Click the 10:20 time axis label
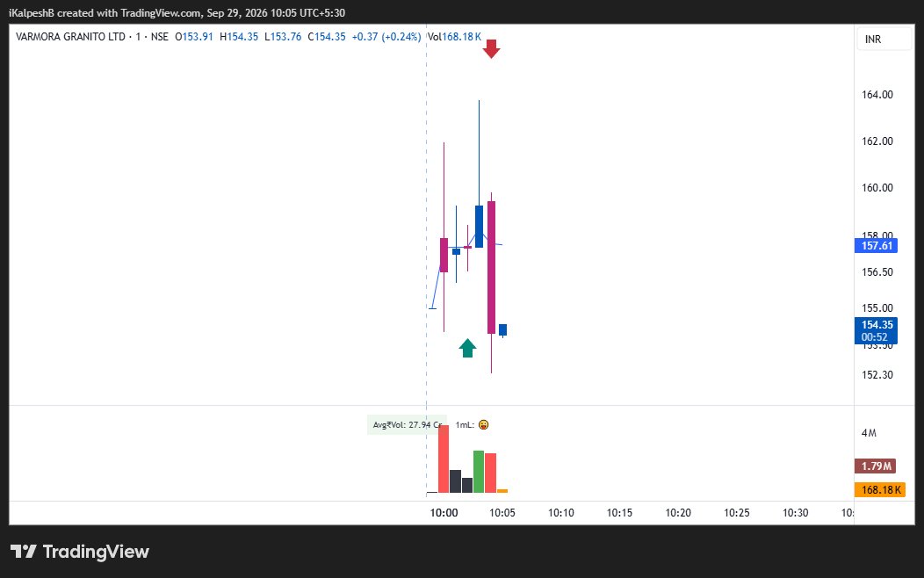 [x=678, y=513]
